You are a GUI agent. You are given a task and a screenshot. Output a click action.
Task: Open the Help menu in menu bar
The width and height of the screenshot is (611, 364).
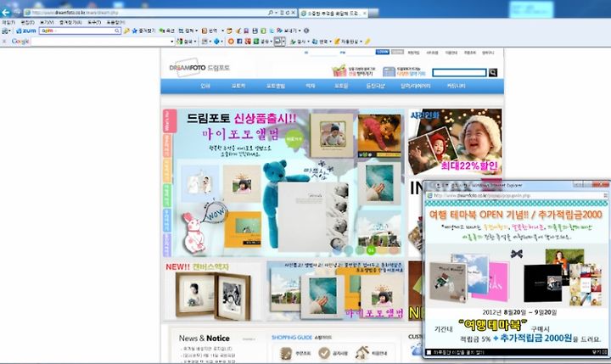[115, 23]
